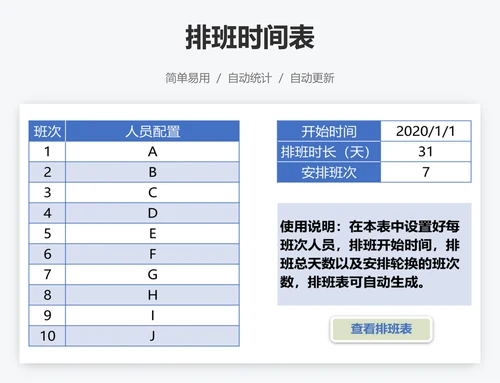Select personnel cell G
The width and height of the screenshot is (500, 383).
[x=152, y=275]
